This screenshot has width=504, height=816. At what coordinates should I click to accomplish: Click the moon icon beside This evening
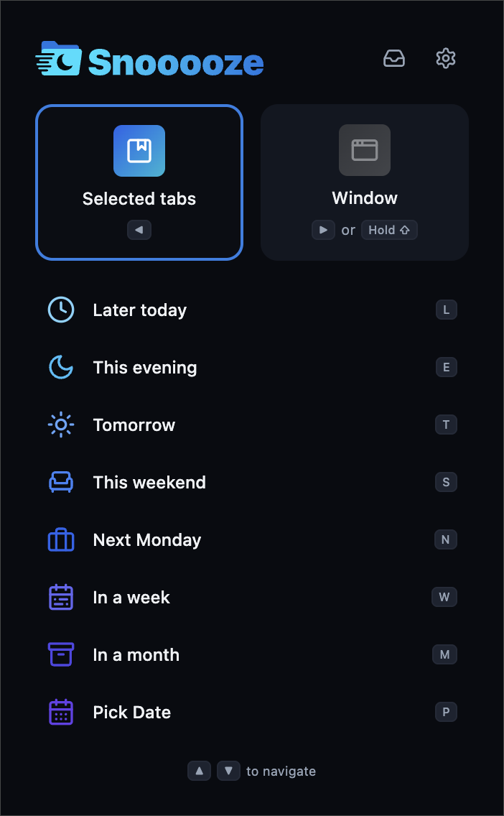[61, 367]
